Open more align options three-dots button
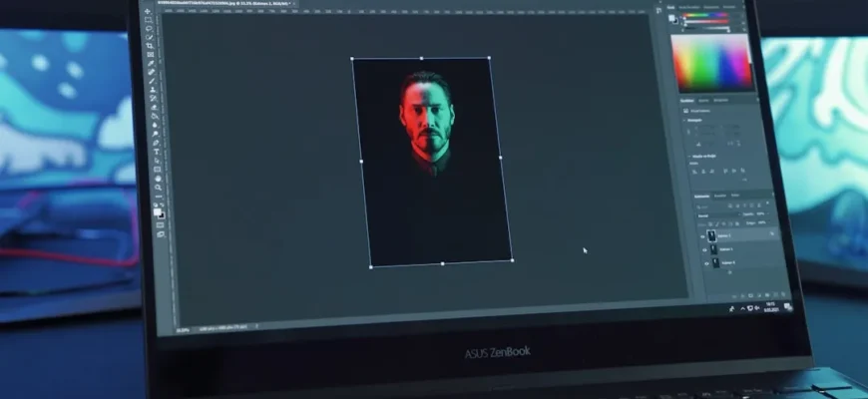 coord(744,180)
